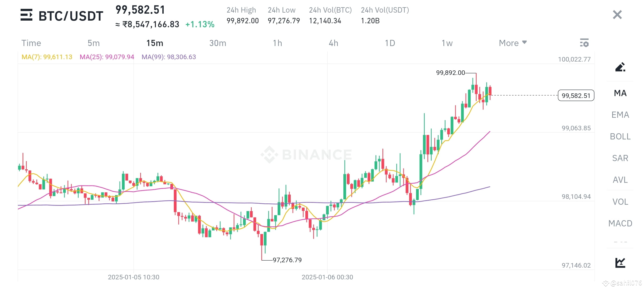Close the fullscreen chart view
Screen dimensions: 644x289
[x=617, y=15]
